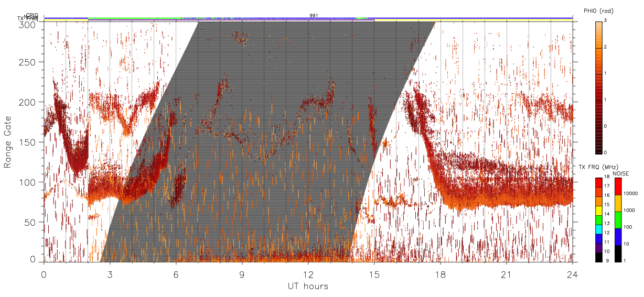This screenshot has width=644, height=297.
Task: Click the '17' label on TX FRQ legend
Action: [607, 186]
